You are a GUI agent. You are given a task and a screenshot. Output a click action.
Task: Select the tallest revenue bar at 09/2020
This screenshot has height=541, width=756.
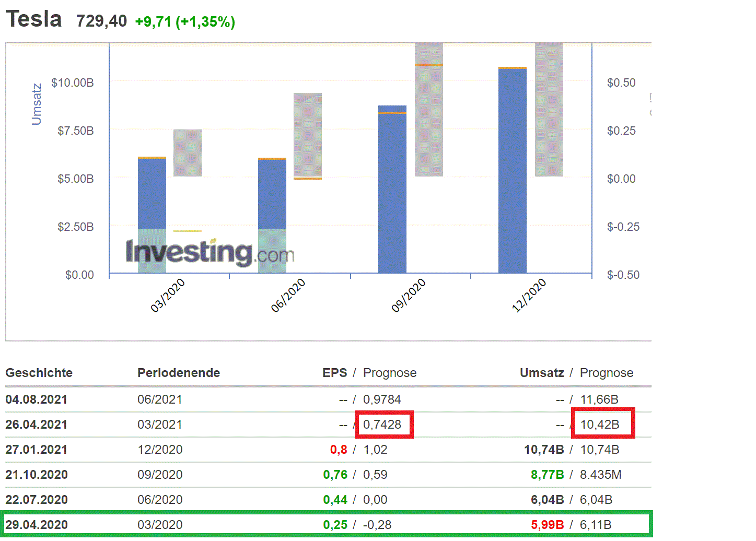pyautogui.click(x=391, y=188)
